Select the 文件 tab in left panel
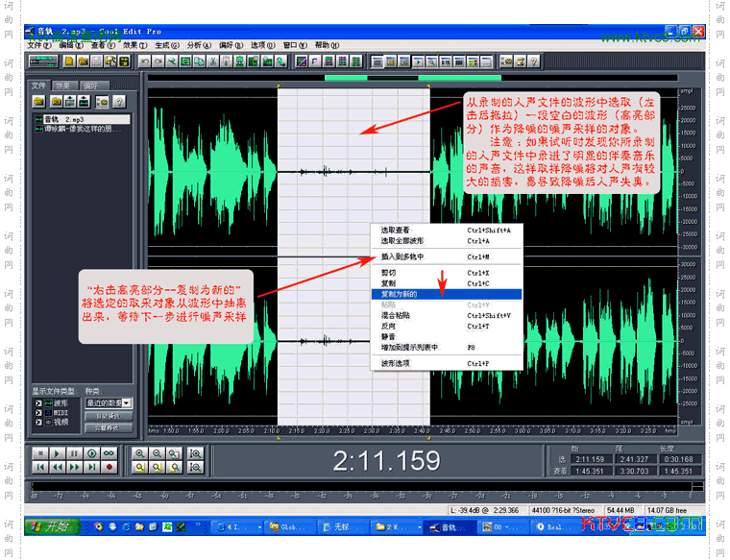Viewport: 730px width, 560px height. (38, 85)
